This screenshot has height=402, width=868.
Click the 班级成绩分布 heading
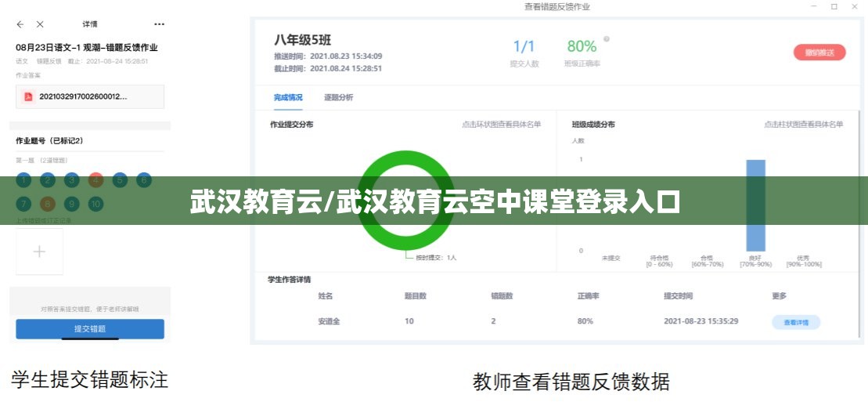point(592,125)
